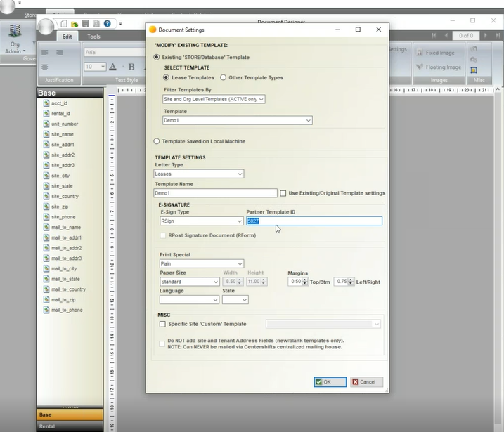This screenshot has height=432, width=504.
Task: Select the Edit ribbon tab
Action: (67, 37)
